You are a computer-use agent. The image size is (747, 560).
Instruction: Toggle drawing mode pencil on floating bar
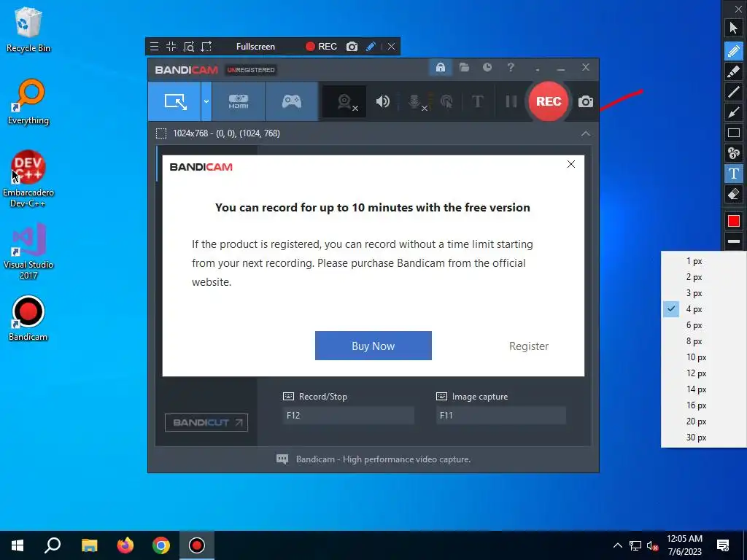371,46
